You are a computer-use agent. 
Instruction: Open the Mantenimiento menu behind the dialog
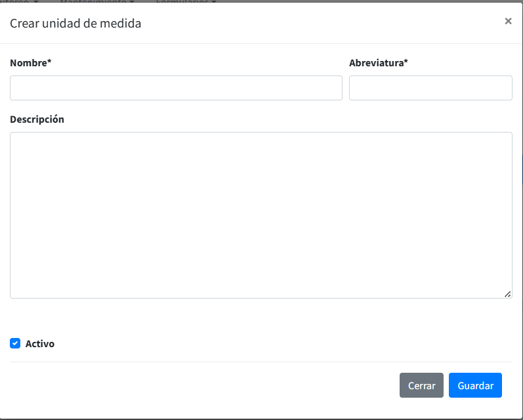(93, 2)
